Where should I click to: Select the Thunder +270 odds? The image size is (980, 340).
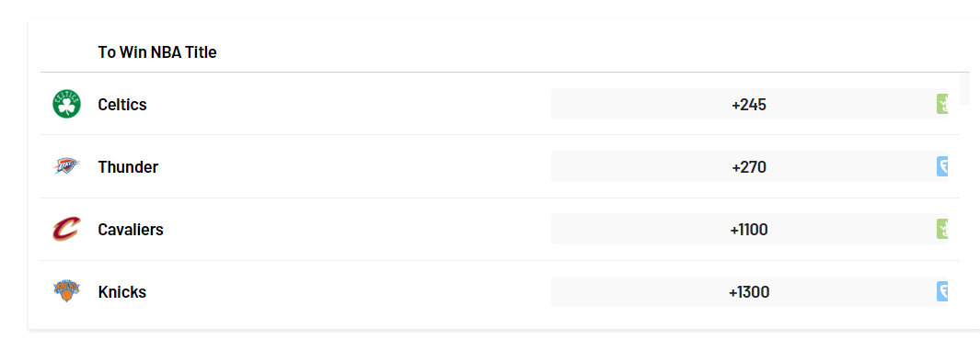pyautogui.click(x=749, y=166)
